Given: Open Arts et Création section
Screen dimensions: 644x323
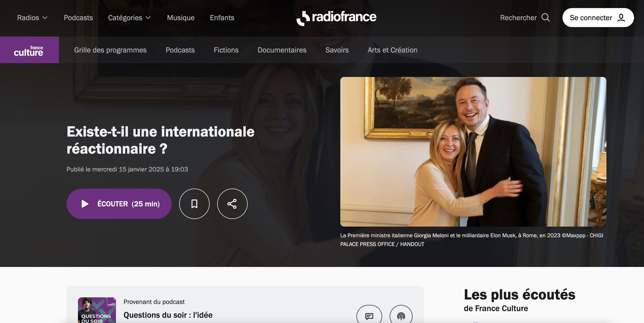Looking at the screenshot, I should pyautogui.click(x=392, y=50).
